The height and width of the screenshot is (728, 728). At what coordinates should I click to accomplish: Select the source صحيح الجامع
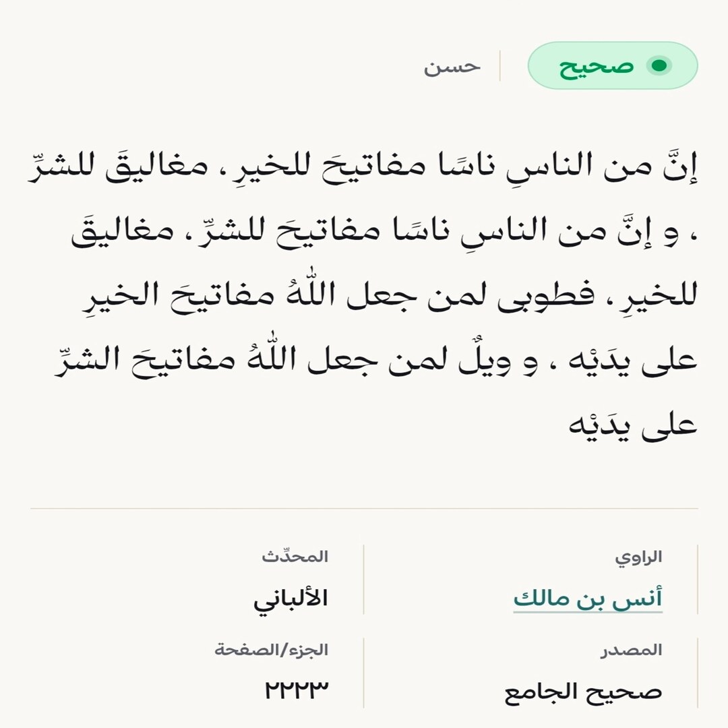583,692
